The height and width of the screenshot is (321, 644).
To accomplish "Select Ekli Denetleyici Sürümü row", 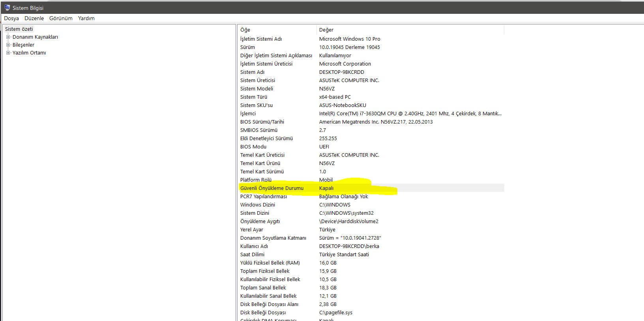I will [266, 138].
